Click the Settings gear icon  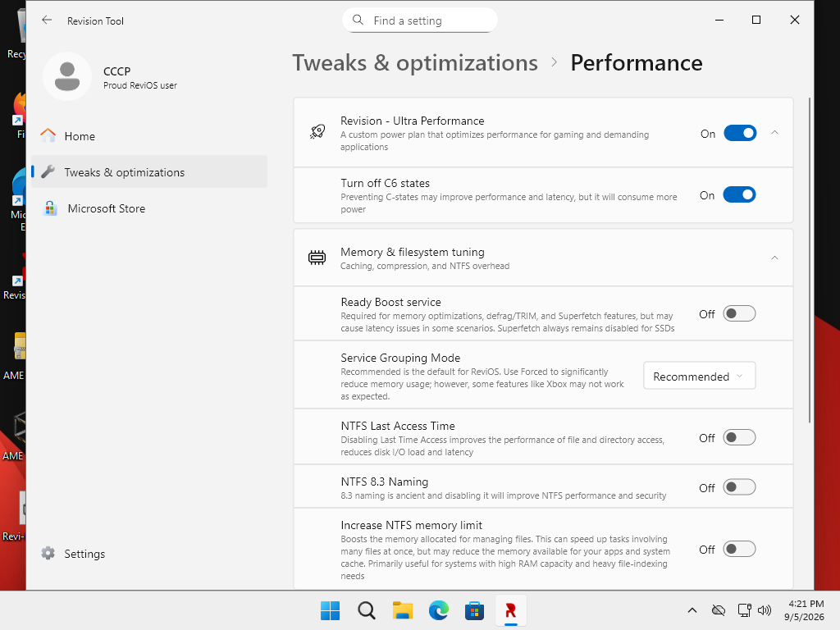click(x=48, y=554)
